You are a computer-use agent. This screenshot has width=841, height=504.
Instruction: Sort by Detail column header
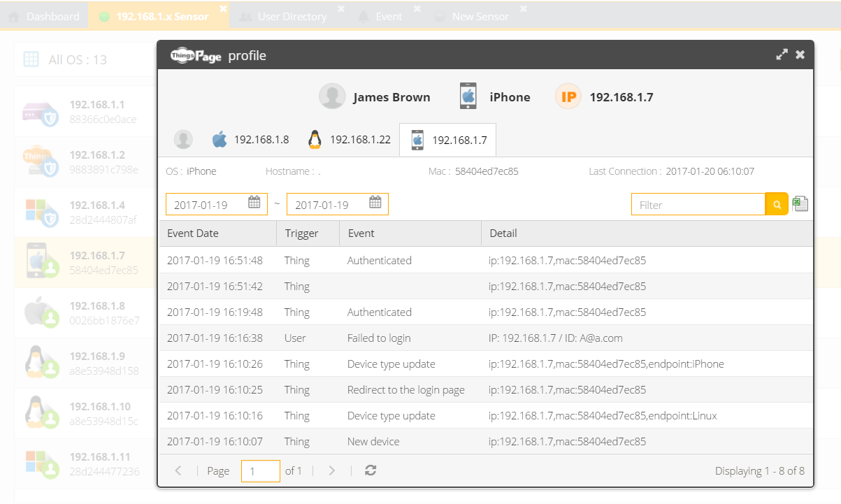(647, 233)
